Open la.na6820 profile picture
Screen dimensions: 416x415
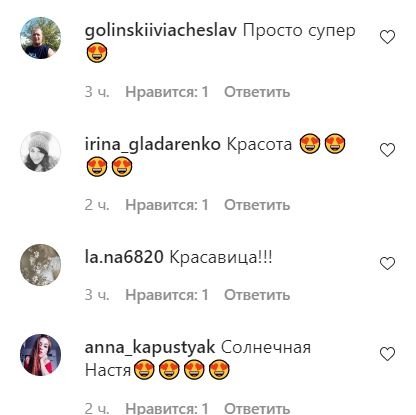[x=41, y=265]
